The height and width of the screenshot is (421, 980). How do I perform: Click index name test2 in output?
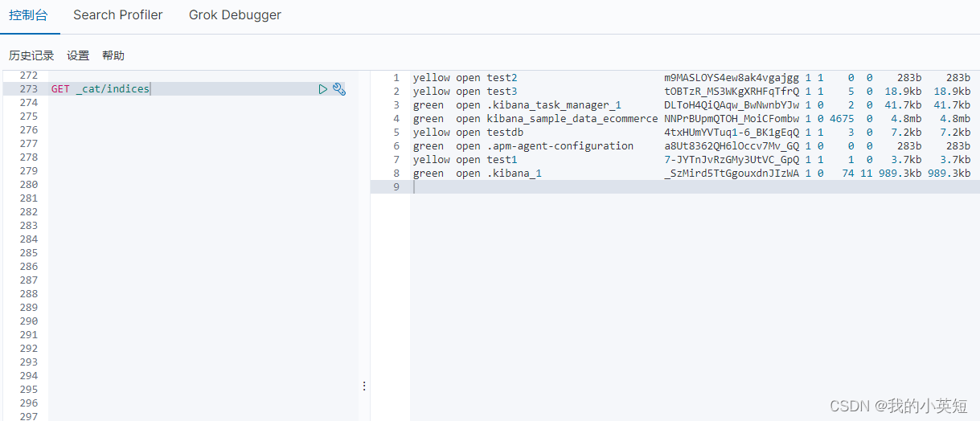point(502,78)
